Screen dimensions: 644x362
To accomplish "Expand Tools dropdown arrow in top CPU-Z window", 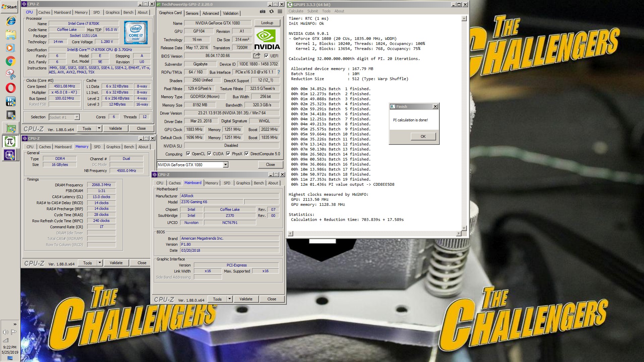I will click(x=99, y=128).
